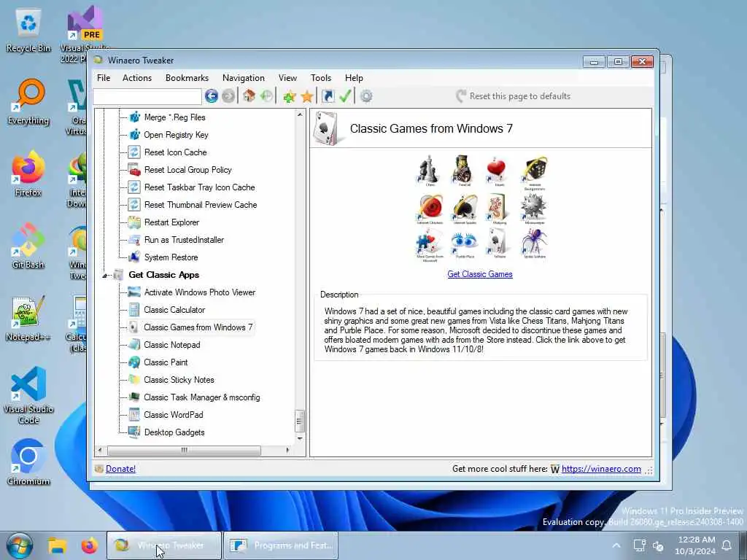Open the Bookmarks menu
This screenshot has height=560, width=747.
tap(187, 77)
